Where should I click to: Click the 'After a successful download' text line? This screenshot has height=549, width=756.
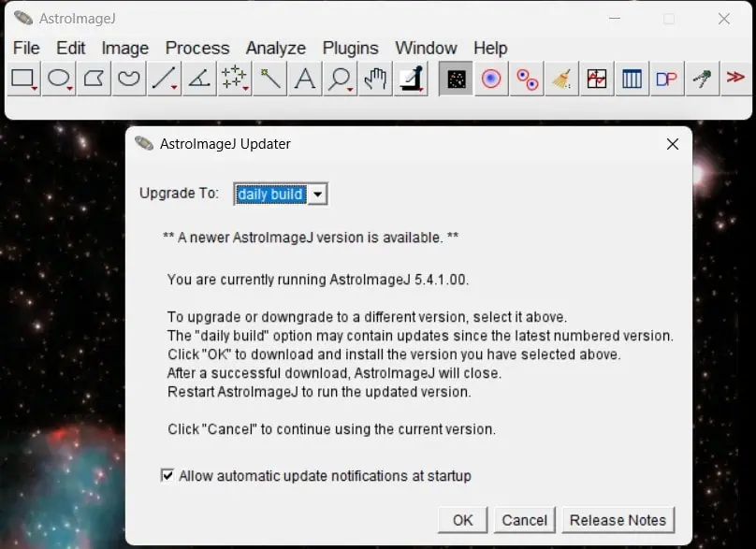tap(335, 373)
